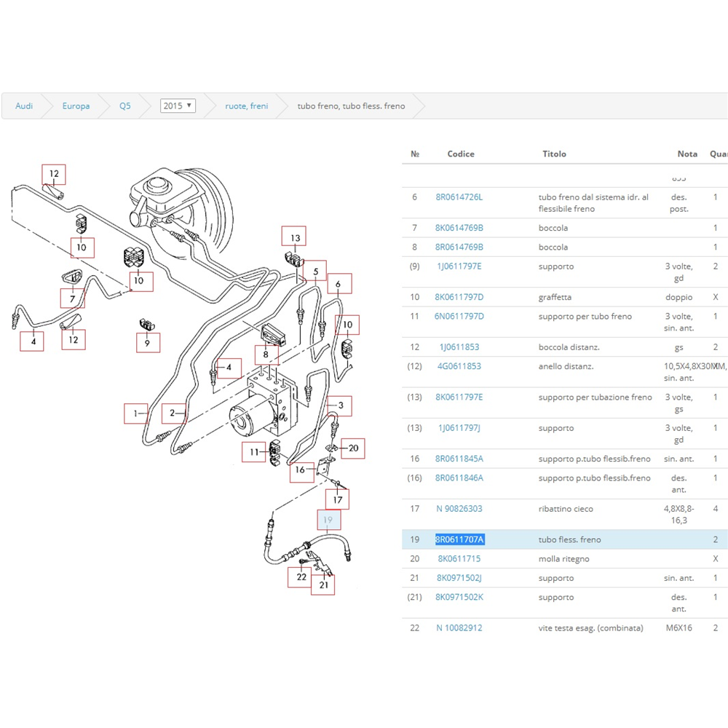Click callout 22 screw marker

301,577
